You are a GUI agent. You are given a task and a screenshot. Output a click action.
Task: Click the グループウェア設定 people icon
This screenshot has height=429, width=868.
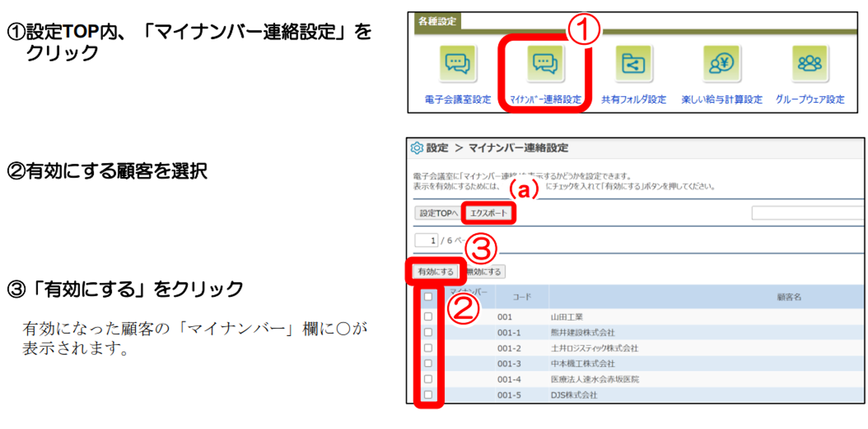(810, 63)
